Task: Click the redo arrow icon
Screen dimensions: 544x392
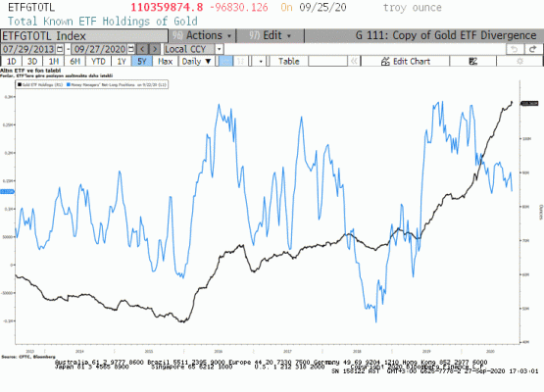Action: click(533, 49)
